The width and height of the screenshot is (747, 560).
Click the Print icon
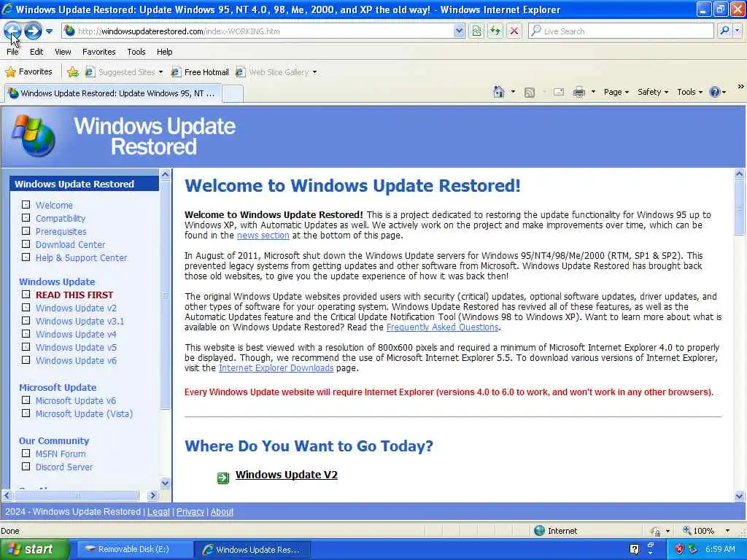(x=578, y=92)
